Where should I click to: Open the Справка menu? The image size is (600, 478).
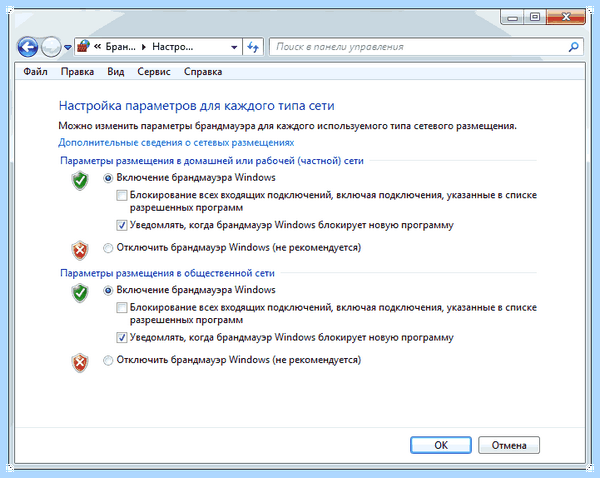click(203, 72)
